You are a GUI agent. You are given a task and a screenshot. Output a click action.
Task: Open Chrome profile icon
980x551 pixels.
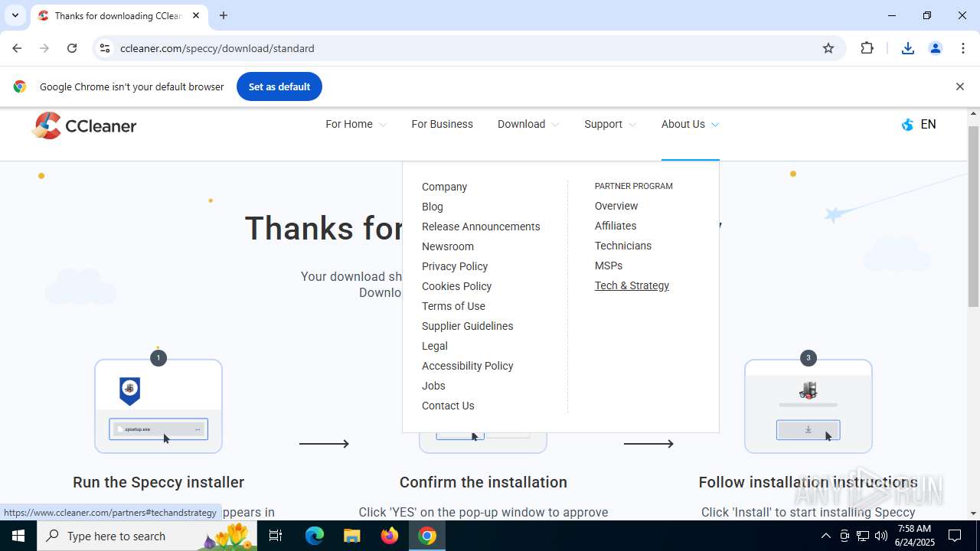pos(936,48)
